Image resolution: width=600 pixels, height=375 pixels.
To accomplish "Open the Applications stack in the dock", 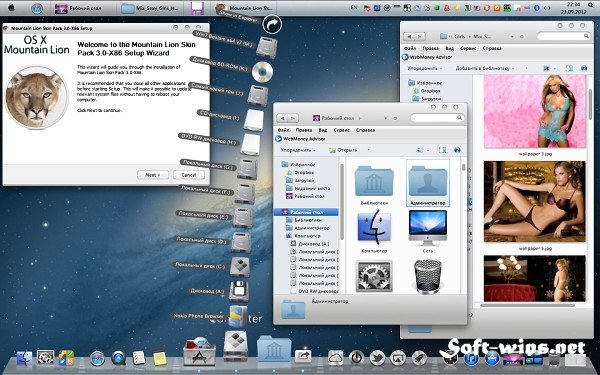I will [199, 351].
